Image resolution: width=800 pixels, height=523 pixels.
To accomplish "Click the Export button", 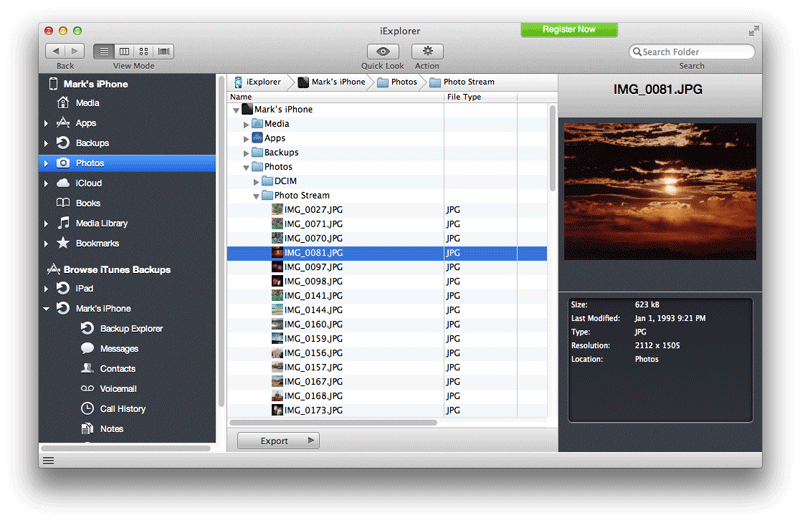I will click(x=278, y=441).
